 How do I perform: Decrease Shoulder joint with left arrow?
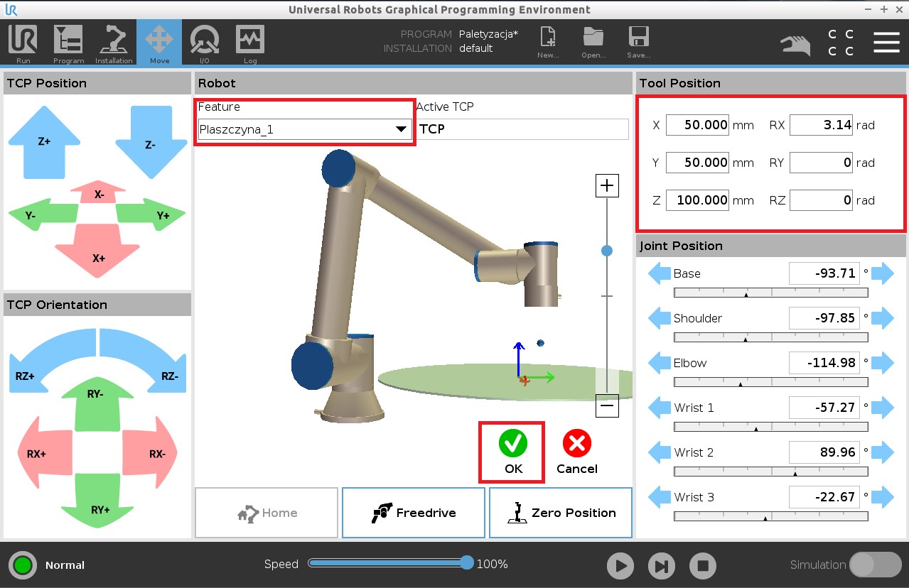(660, 318)
